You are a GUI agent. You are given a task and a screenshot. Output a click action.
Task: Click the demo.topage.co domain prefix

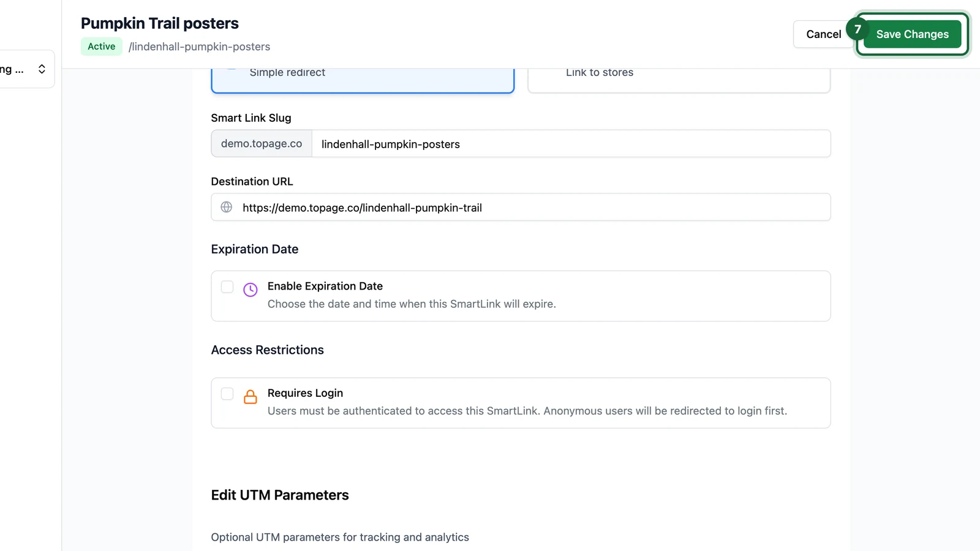pyautogui.click(x=262, y=144)
